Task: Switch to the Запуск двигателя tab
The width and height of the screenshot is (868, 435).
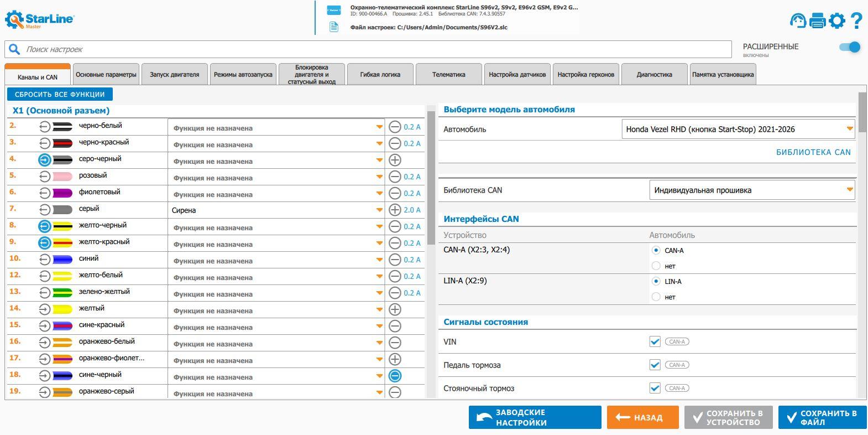Action: pos(175,74)
